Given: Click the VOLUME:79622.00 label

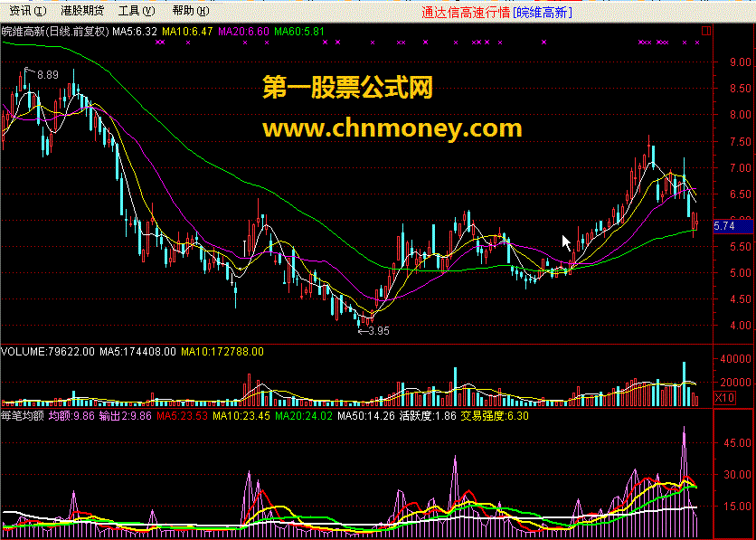Looking at the screenshot, I should tap(48, 352).
